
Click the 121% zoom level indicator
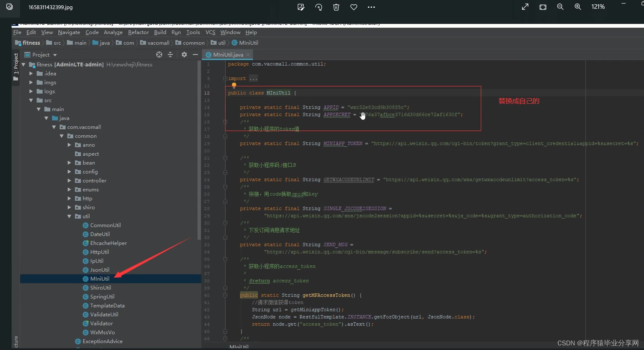pyautogui.click(x=598, y=7)
